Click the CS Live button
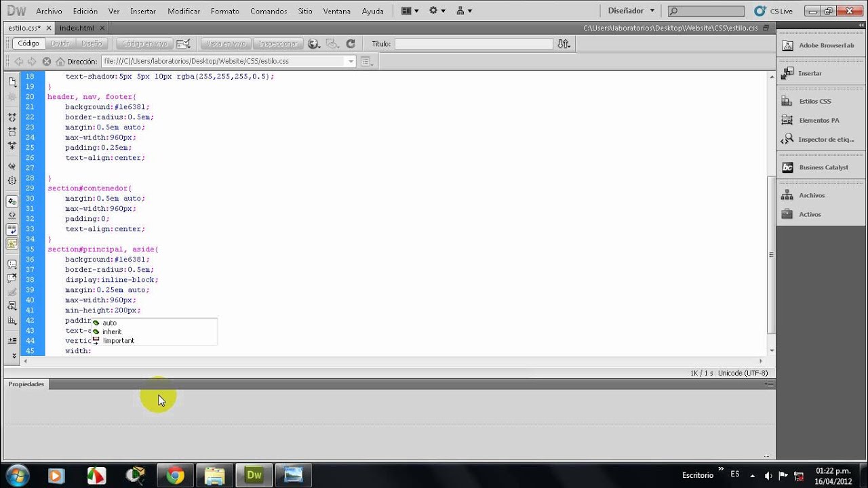 (x=774, y=11)
